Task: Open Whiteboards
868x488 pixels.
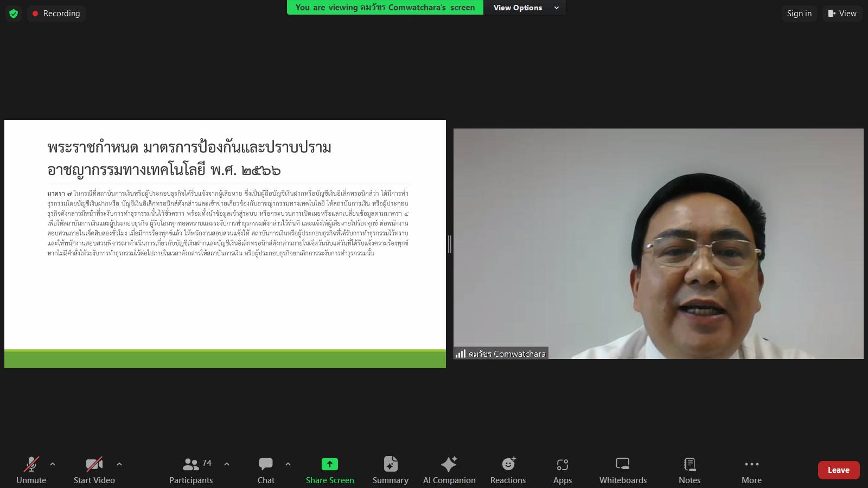Action: pos(623,471)
